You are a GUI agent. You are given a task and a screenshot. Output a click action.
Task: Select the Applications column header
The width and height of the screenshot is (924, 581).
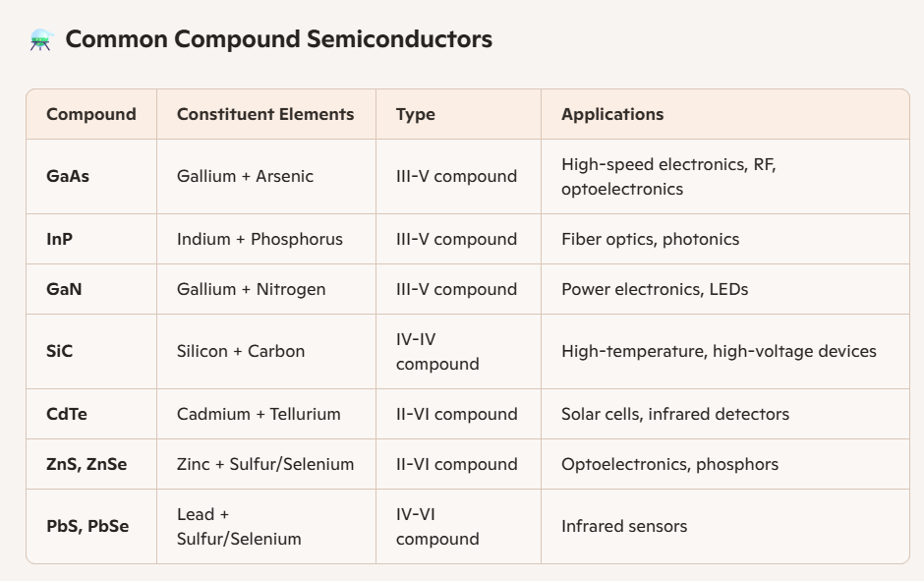[612, 114]
